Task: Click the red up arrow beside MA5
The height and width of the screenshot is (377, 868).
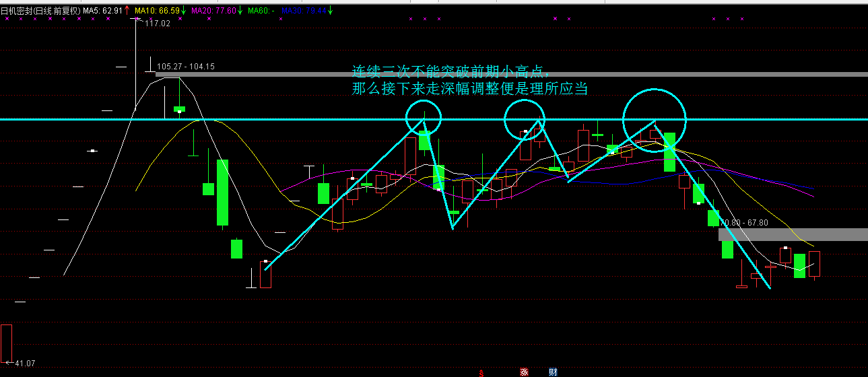Action: (x=127, y=10)
